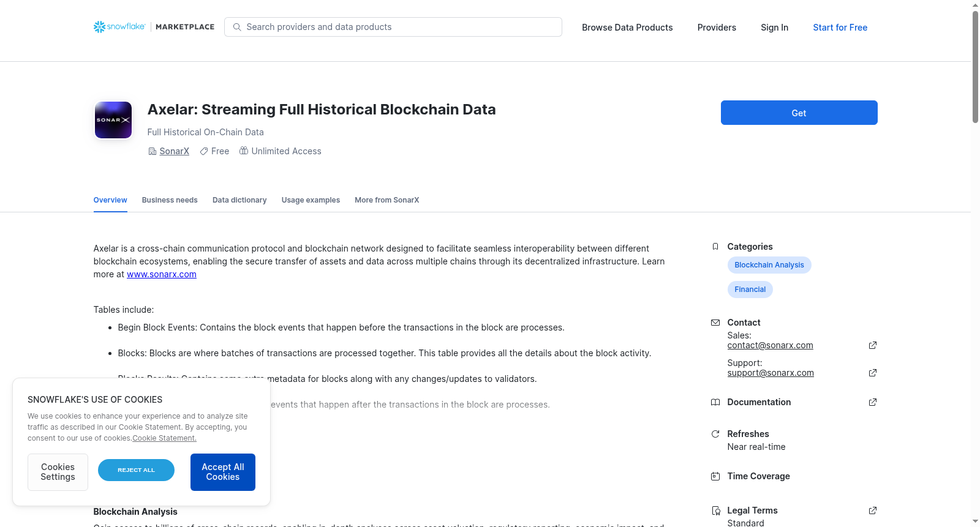
Task: Click the blue Get button
Action: click(x=799, y=113)
